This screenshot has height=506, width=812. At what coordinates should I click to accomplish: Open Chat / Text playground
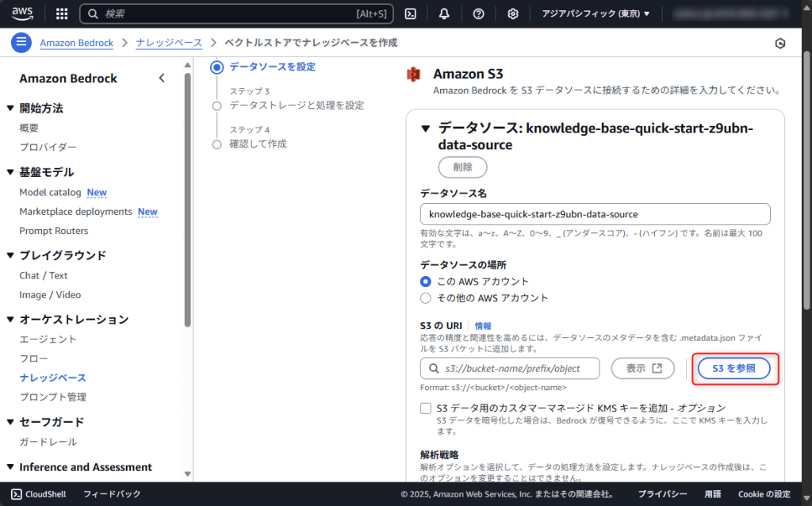(x=44, y=275)
